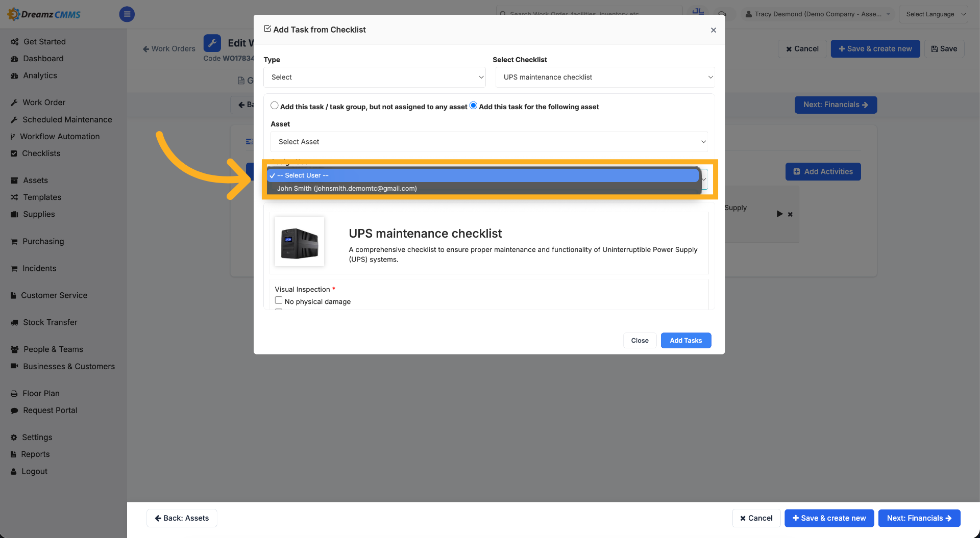Click the Add Tasks button
The height and width of the screenshot is (538, 980).
(686, 341)
